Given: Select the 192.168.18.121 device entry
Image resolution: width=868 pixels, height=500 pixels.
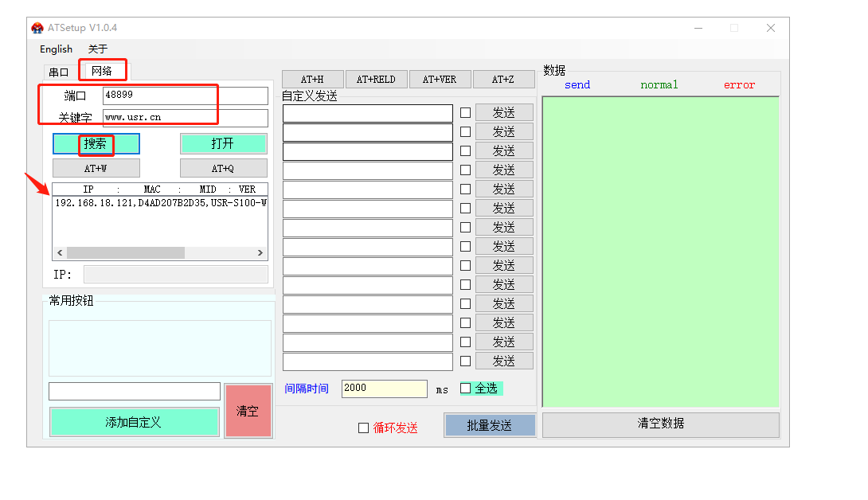Looking at the screenshot, I should coord(159,203).
